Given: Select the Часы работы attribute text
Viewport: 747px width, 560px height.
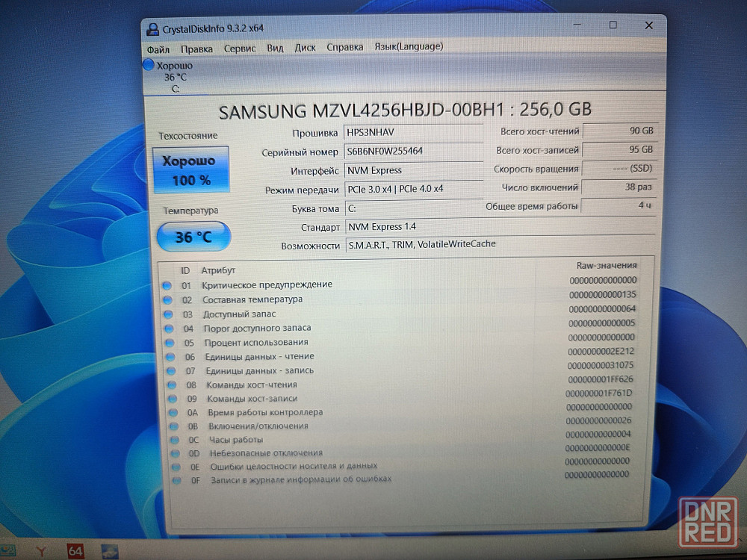Looking at the screenshot, I should pyautogui.click(x=236, y=440).
